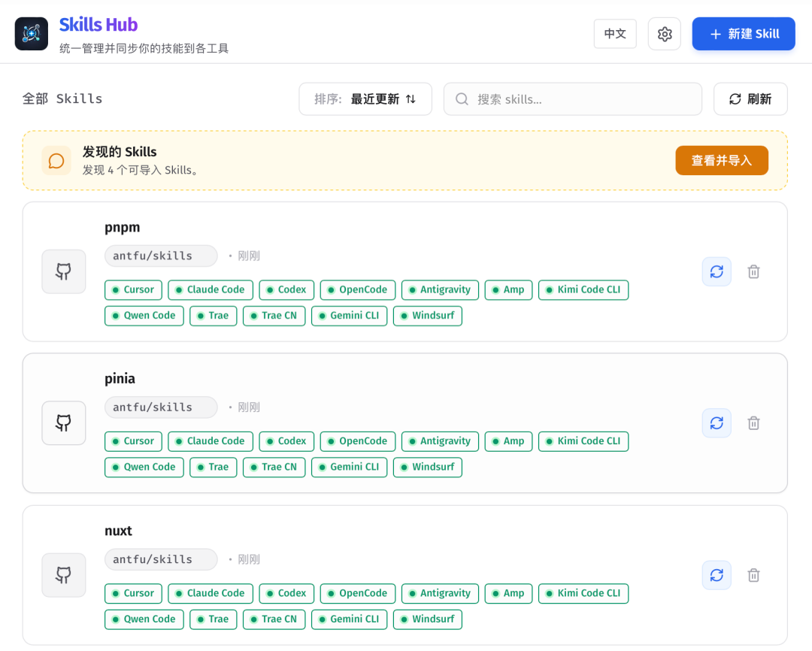Delete the pinia skill with trash icon
This screenshot has width=812, height=651.
coord(753,423)
